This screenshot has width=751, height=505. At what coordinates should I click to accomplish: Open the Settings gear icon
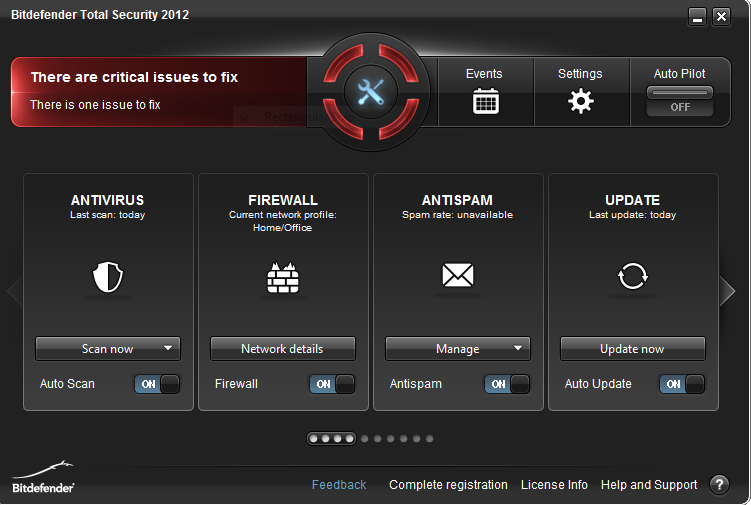click(x=581, y=101)
